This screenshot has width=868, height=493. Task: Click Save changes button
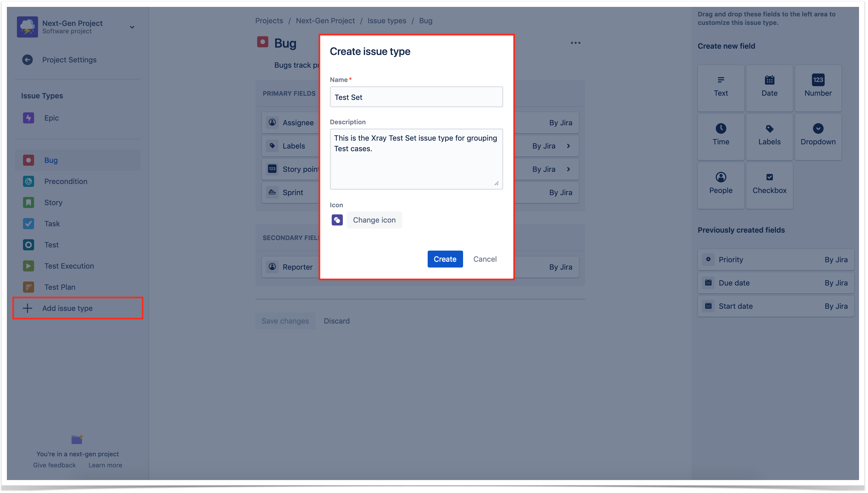(285, 321)
